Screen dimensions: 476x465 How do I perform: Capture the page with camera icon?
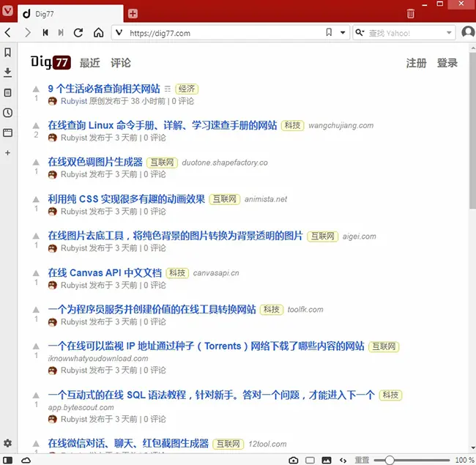[x=293, y=460]
